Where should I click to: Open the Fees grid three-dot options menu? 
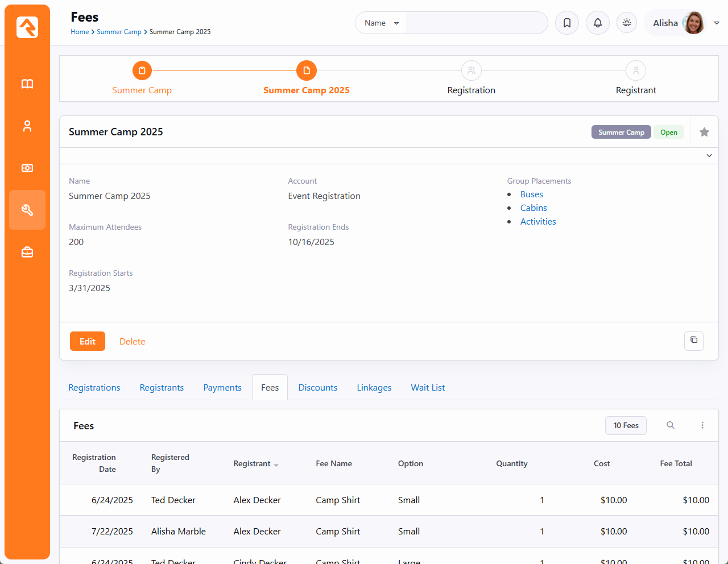pyautogui.click(x=702, y=425)
